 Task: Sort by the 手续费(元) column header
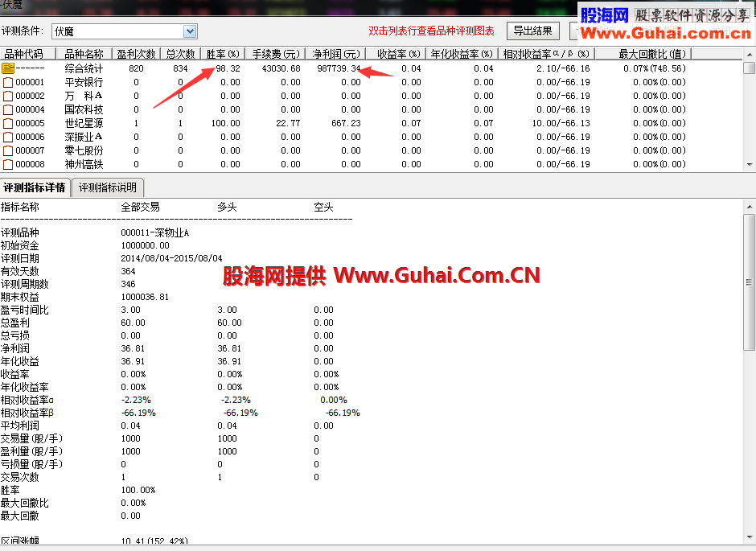276,54
